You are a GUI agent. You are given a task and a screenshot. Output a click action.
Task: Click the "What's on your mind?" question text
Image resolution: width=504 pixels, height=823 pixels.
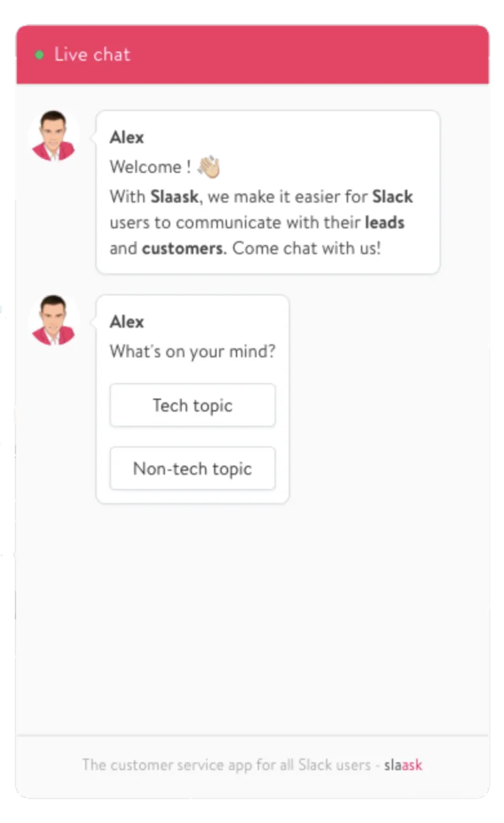[193, 352]
